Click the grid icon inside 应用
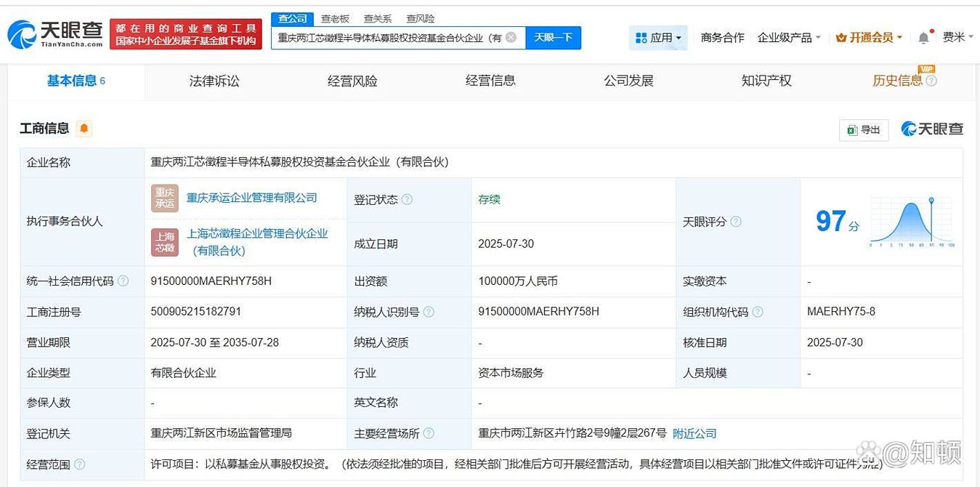980x487 pixels. pos(642,38)
